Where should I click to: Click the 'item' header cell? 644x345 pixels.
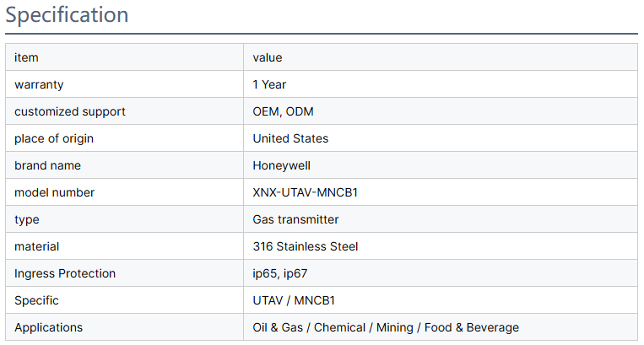(x=26, y=57)
